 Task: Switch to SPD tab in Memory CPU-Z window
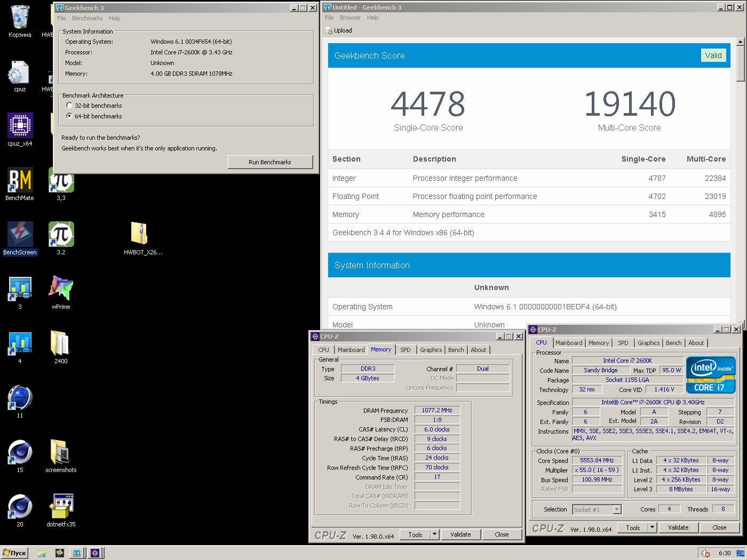click(406, 350)
